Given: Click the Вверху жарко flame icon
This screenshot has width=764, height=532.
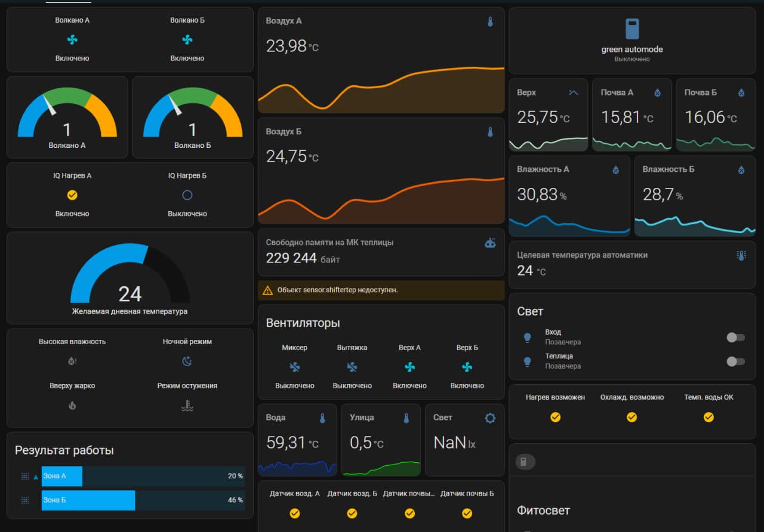Looking at the screenshot, I should [72, 406].
